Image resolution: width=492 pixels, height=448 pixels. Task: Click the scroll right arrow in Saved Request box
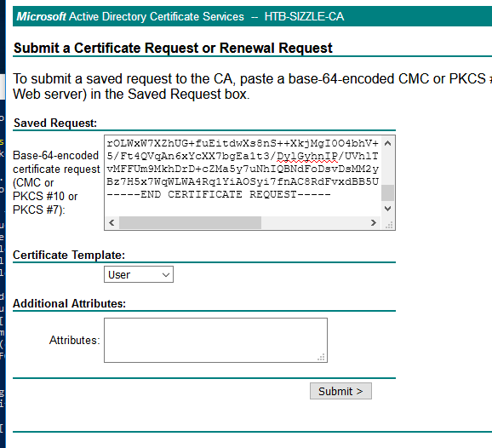(374, 222)
